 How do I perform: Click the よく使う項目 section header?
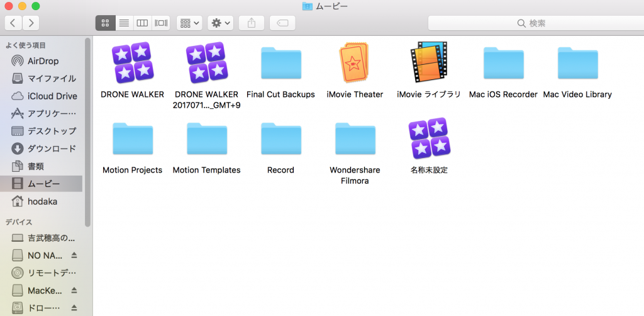(25, 45)
